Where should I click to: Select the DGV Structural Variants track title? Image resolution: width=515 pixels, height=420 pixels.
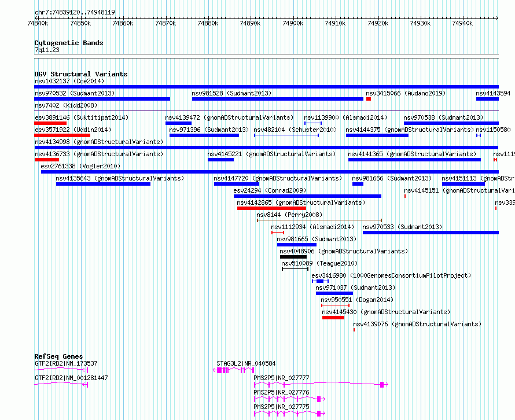pyautogui.click(x=81, y=74)
